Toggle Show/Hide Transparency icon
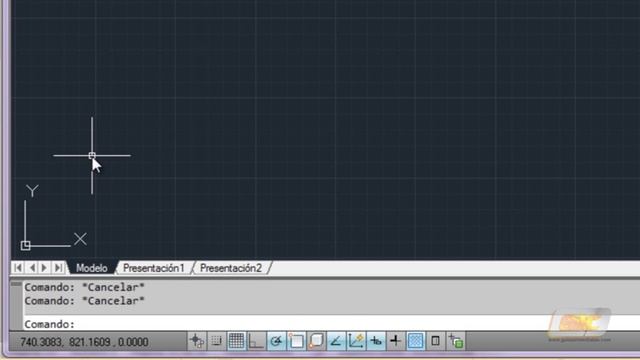This screenshot has height=360, width=640. [x=416, y=341]
